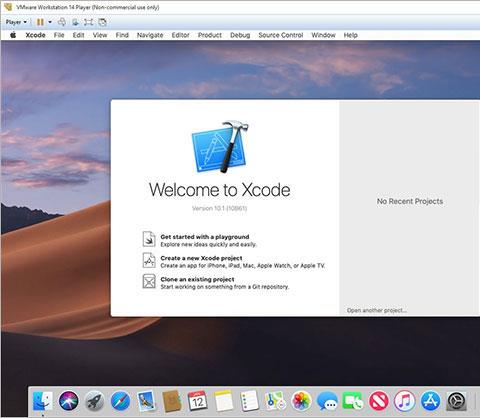Open the Window menu
Image resolution: width=480 pixels, height=418 pixels.
point(323,35)
